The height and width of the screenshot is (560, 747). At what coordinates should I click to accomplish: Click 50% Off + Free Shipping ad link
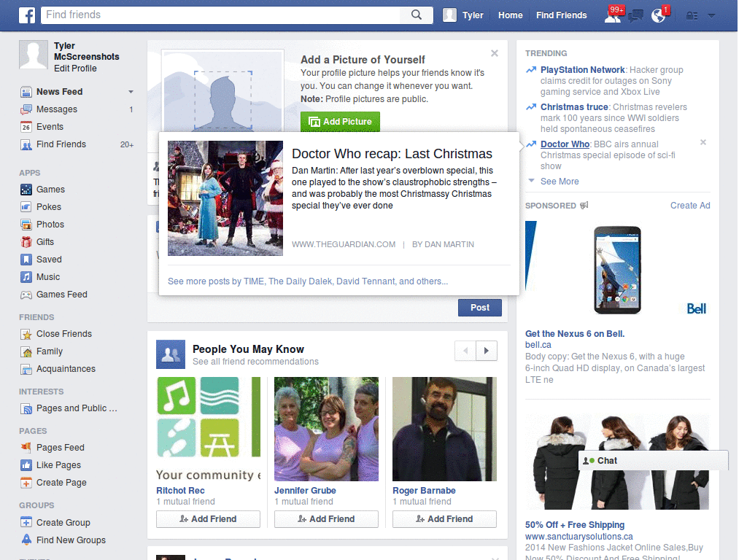coord(575,525)
